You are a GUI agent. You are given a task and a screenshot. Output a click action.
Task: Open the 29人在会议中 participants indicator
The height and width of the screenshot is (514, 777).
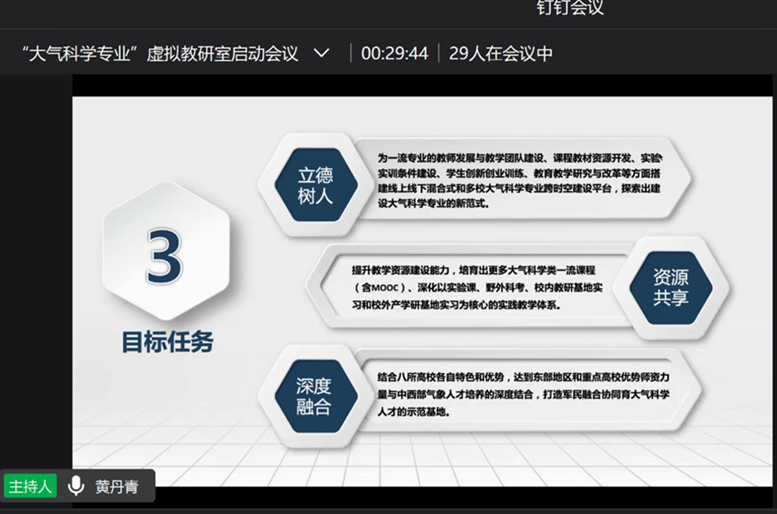[500, 53]
